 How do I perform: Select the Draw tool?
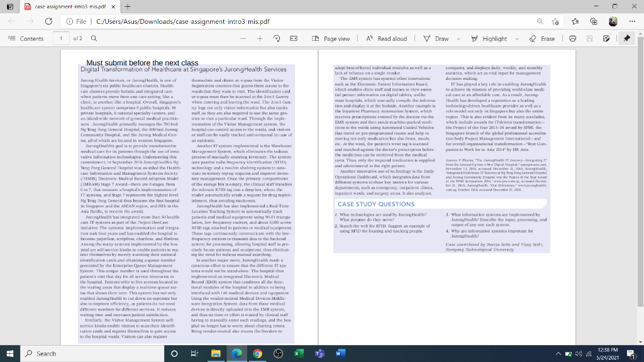pos(436,38)
